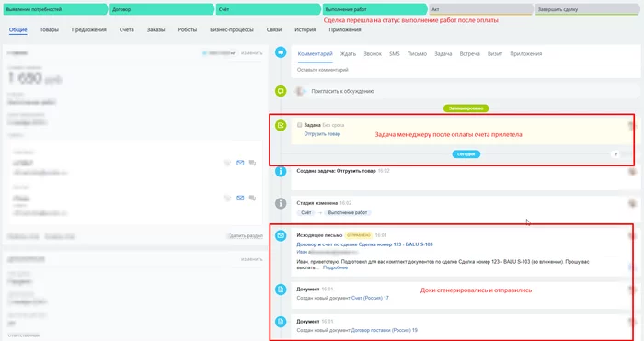Screen dimensions: 644x341
Task: Select the Акт stage in the progress bar
Action: [x=481, y=9]
